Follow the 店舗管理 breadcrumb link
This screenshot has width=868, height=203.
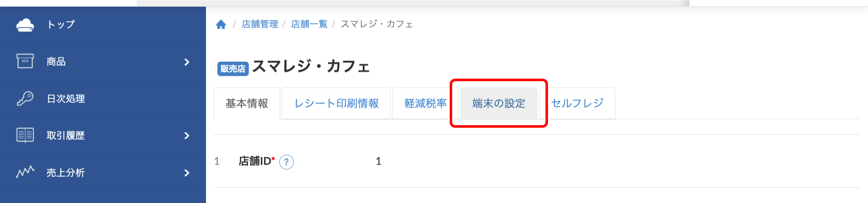(x=260, y=24)
